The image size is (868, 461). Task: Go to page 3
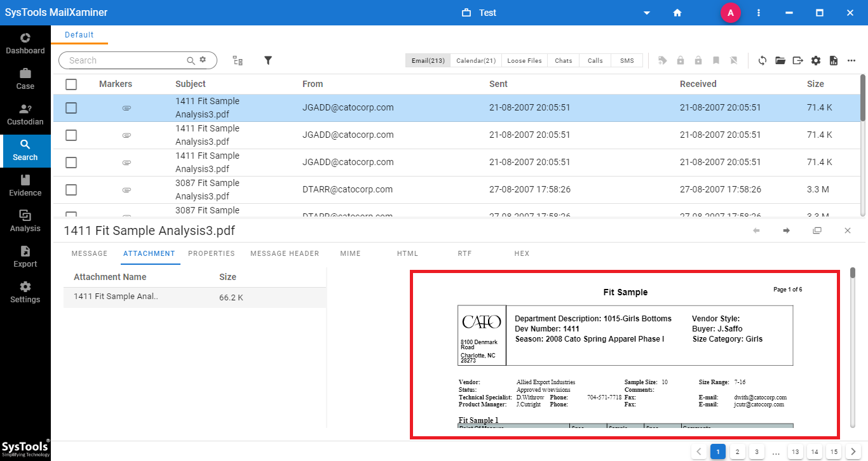coord(756,451)
